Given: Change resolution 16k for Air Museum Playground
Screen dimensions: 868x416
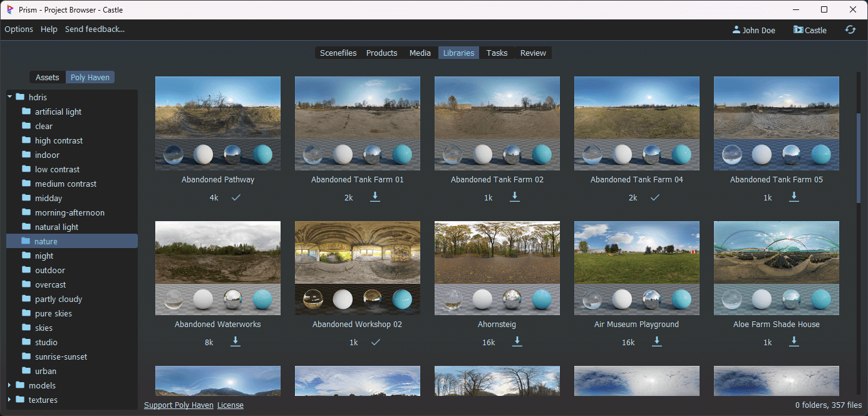Looking at the screenshot, I should tap(628, 343).
